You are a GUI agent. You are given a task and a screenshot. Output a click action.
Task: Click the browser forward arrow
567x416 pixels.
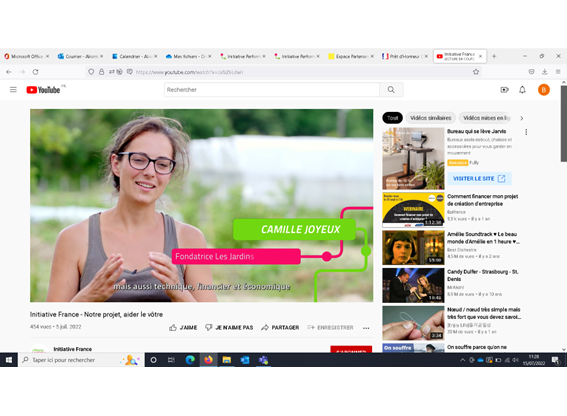[22, 72]
